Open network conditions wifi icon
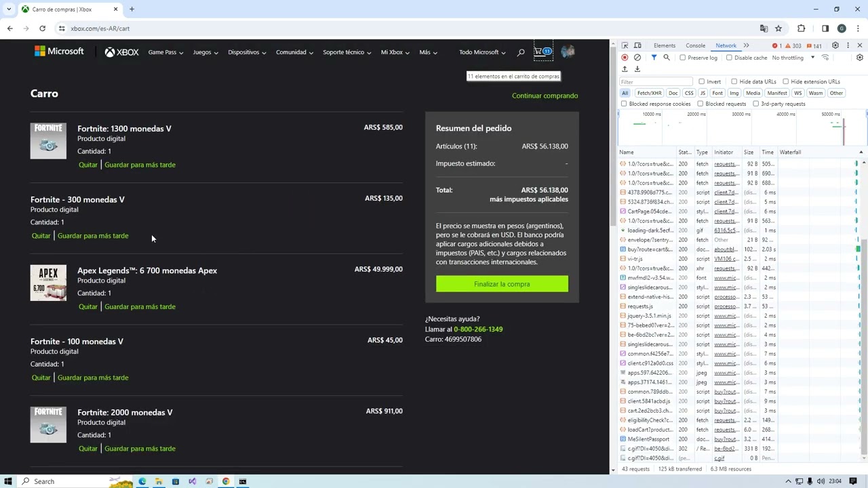The image size is (868, 488). click(825, 58)
